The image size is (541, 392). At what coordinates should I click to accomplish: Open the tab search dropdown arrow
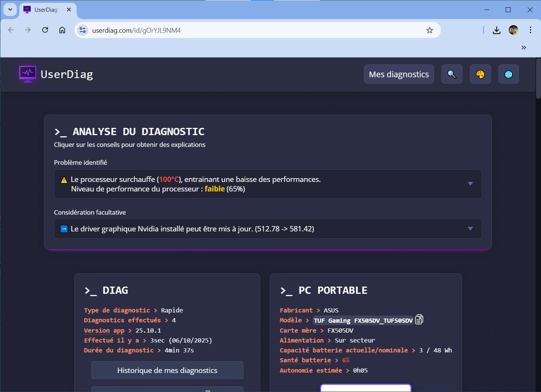10,10
